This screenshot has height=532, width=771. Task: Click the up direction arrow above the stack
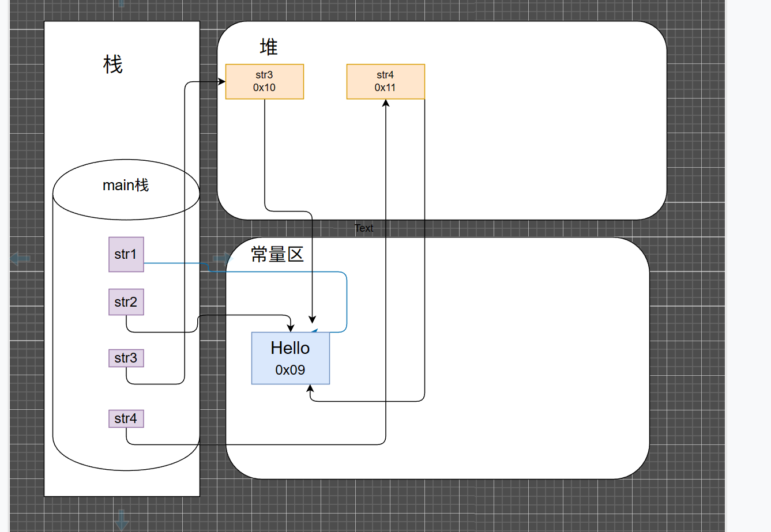point(122,3)
